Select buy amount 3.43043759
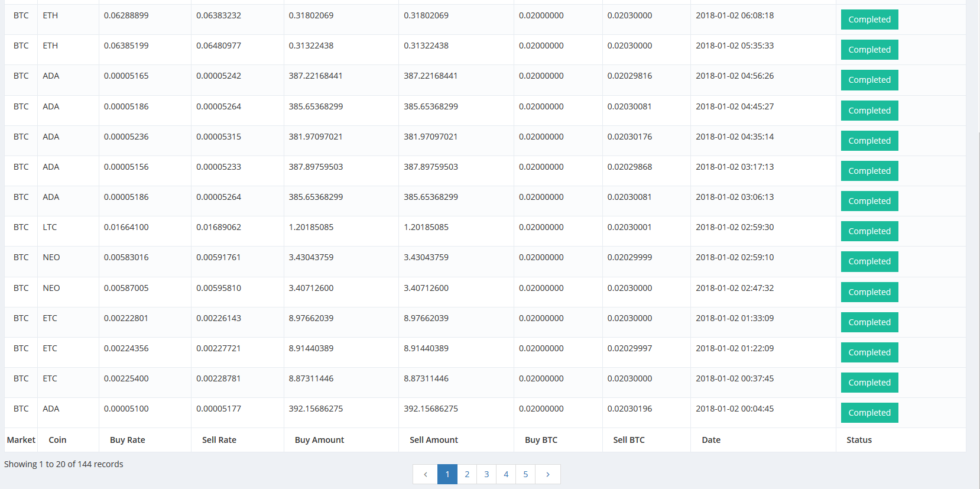The width and height of the screenshot is (980, 489). (311, 257)
